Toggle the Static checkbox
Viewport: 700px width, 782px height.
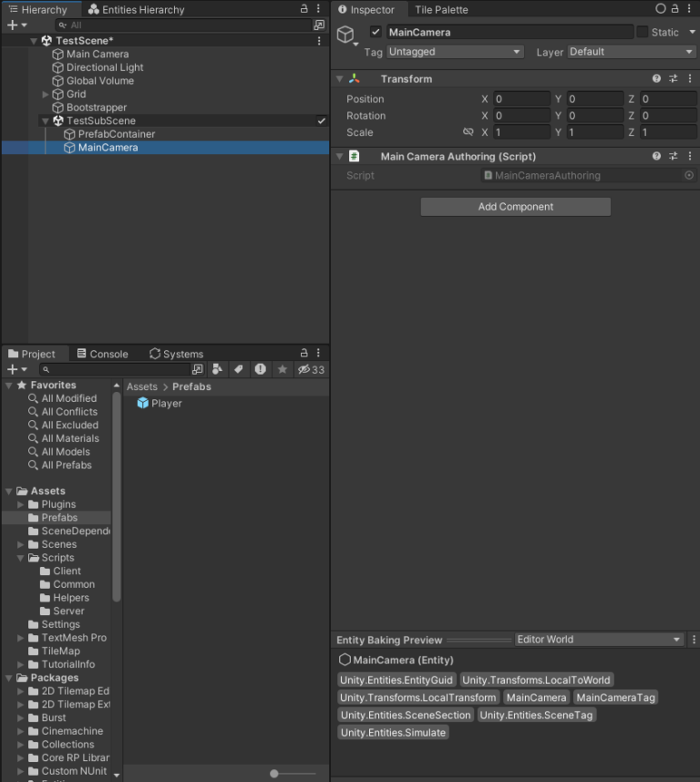coord(643,32)
